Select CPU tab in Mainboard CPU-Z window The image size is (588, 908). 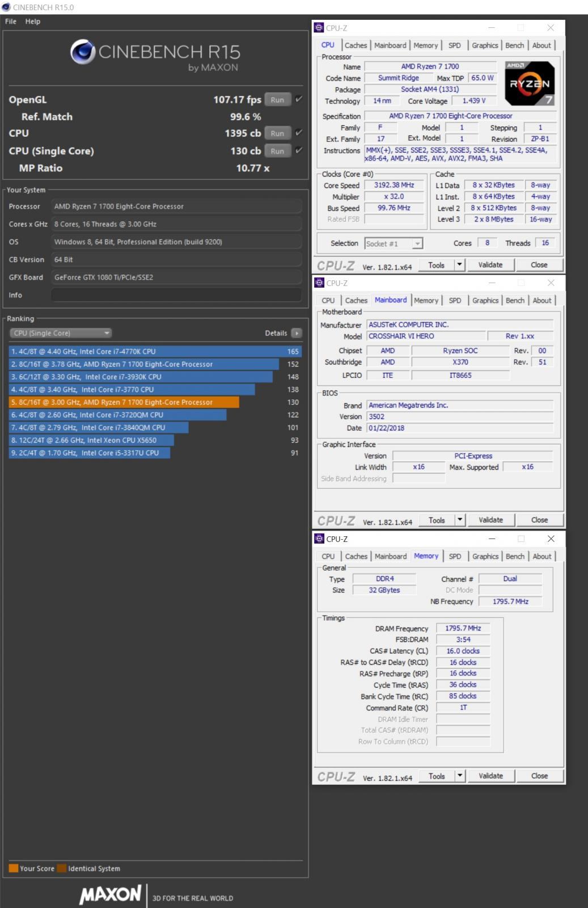tap(328, 301)
